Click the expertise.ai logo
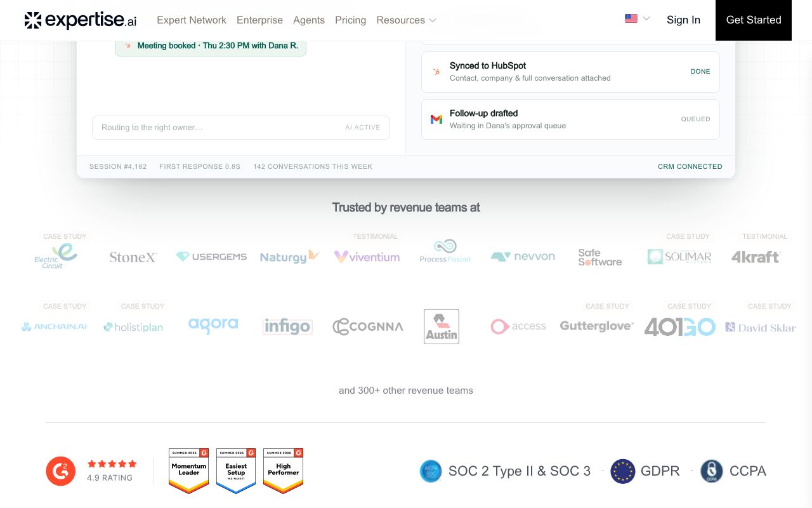The image size is (812, 508). click(81, 20)
